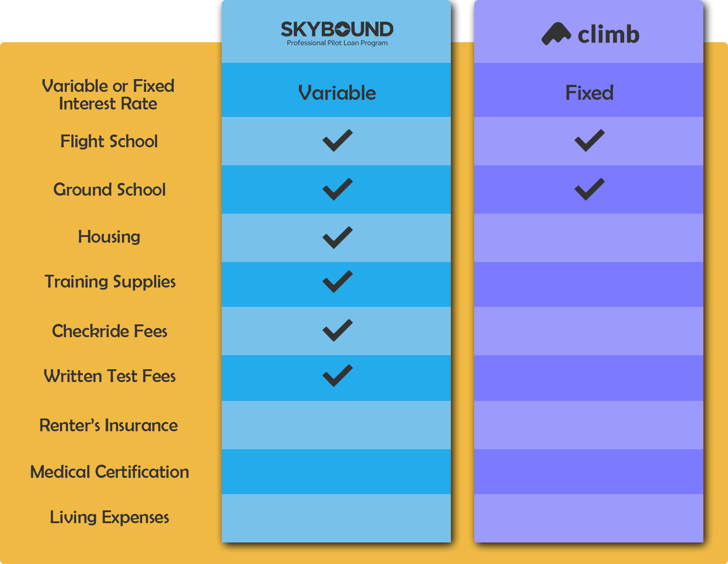
Task: Select the Variable interest rate cell
Action: pos(336,90)
